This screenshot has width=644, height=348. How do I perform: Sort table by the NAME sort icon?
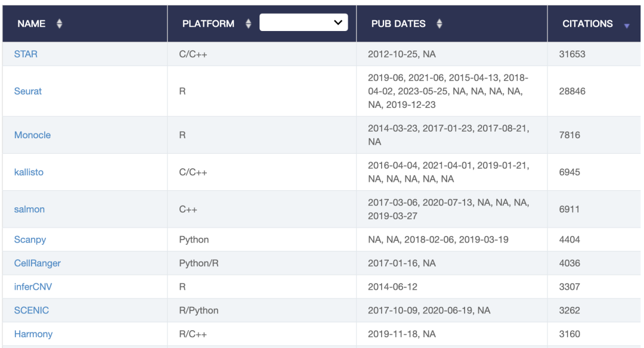pos(59,24)
